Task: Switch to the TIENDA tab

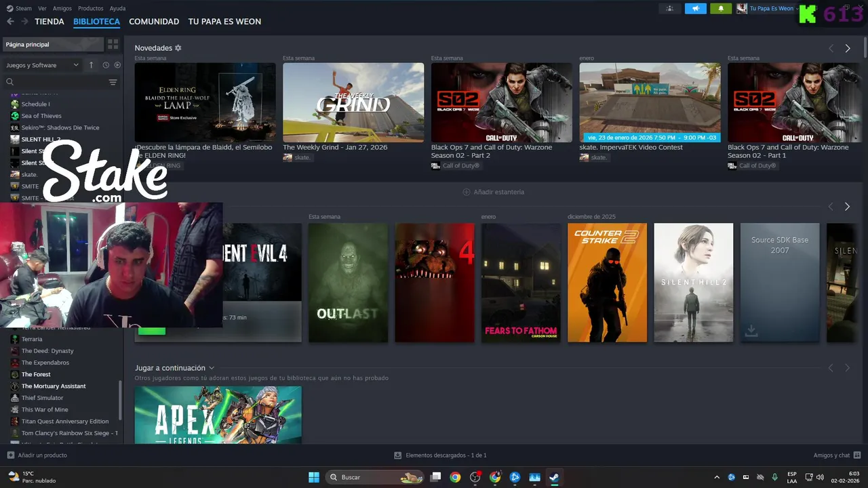Action: point(50,22)
